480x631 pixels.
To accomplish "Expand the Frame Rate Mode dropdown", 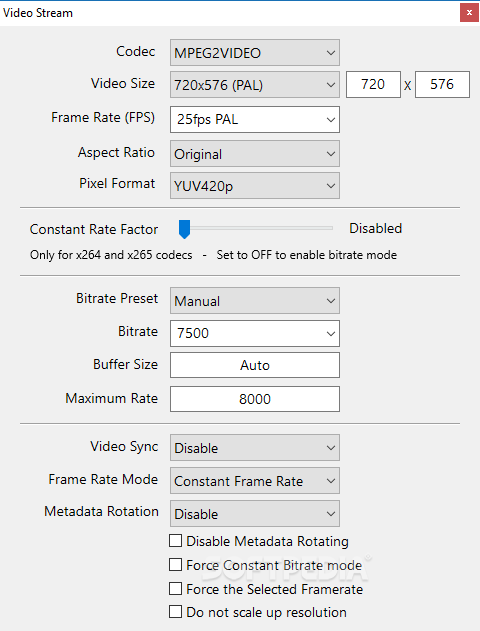I will tap(255, 480).
